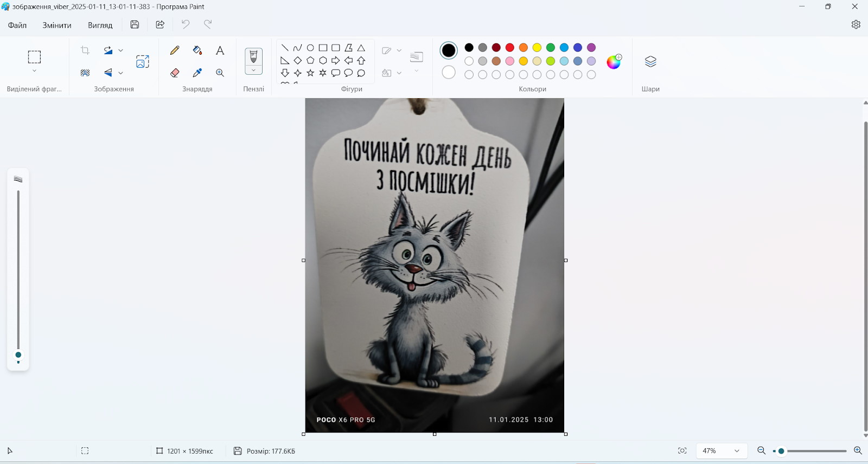The width and height of the screenshot is (868, 464).
Task: Select the Triangle shape
Action: coord(361,48)
